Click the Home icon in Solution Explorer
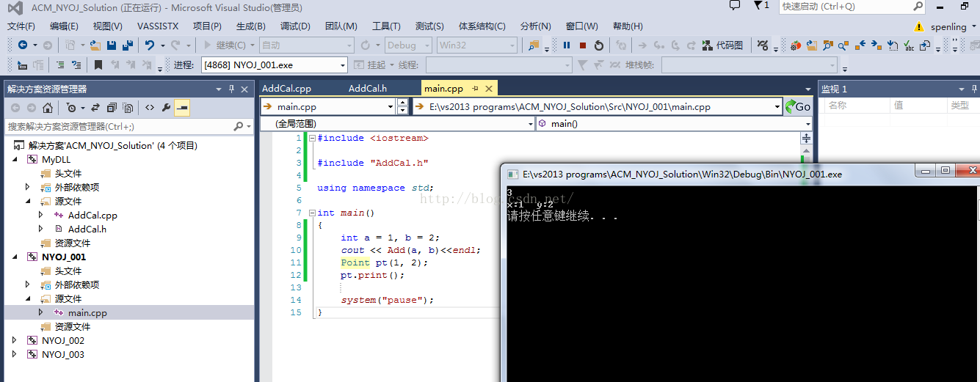Screen dimensions: 980x382 (x=48, y=108)
